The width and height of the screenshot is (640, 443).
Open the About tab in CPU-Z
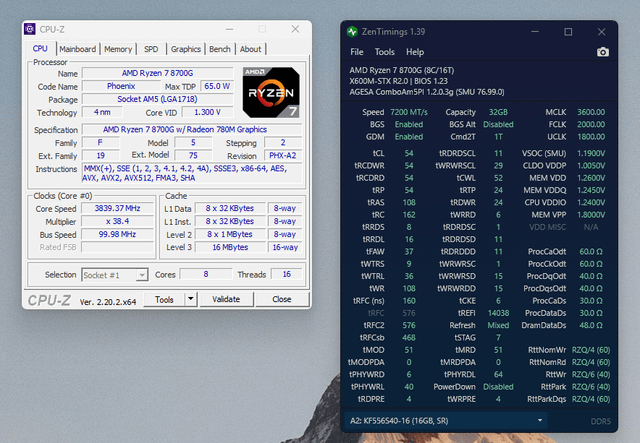[x=251, y=49]
